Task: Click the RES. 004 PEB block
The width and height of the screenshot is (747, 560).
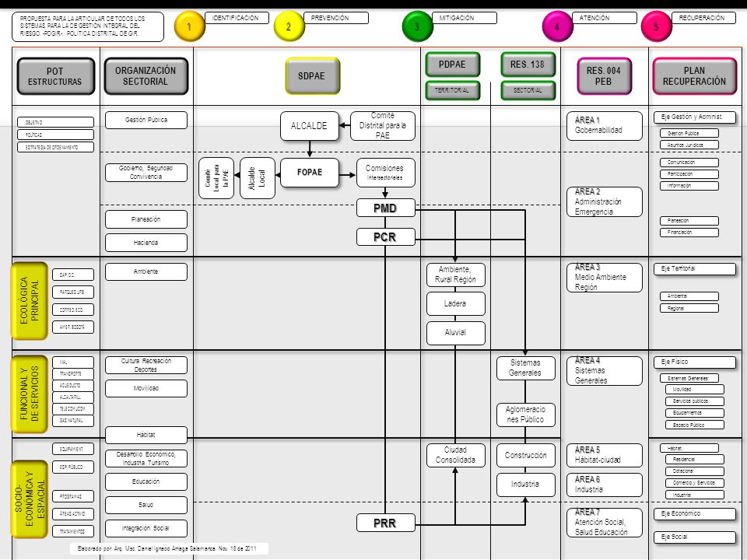Action: (x=604, y=76)
